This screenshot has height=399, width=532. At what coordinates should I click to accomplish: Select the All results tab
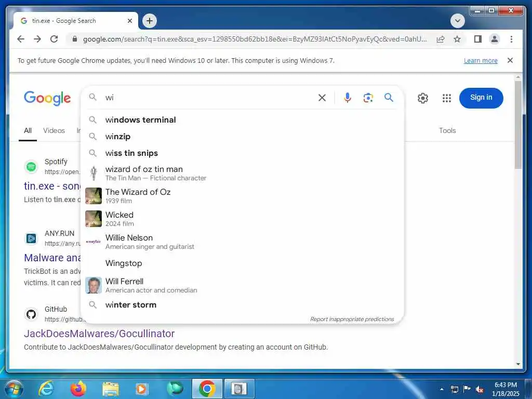[x=28, y=130]
